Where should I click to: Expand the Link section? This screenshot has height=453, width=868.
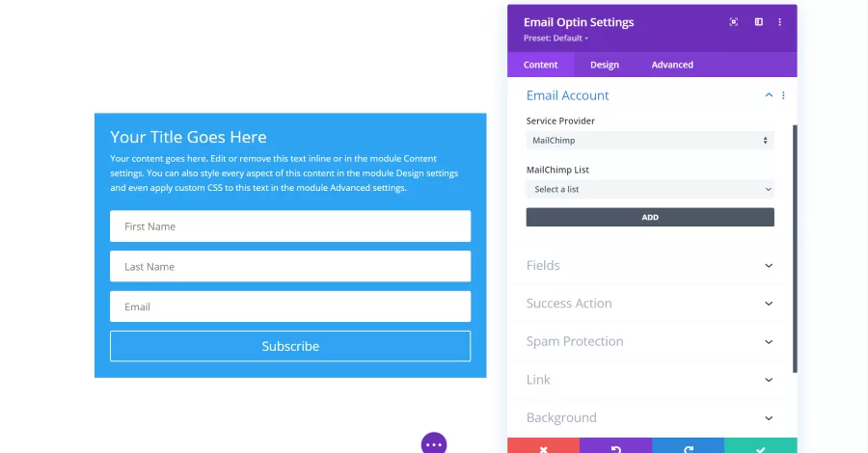[650, 380]
